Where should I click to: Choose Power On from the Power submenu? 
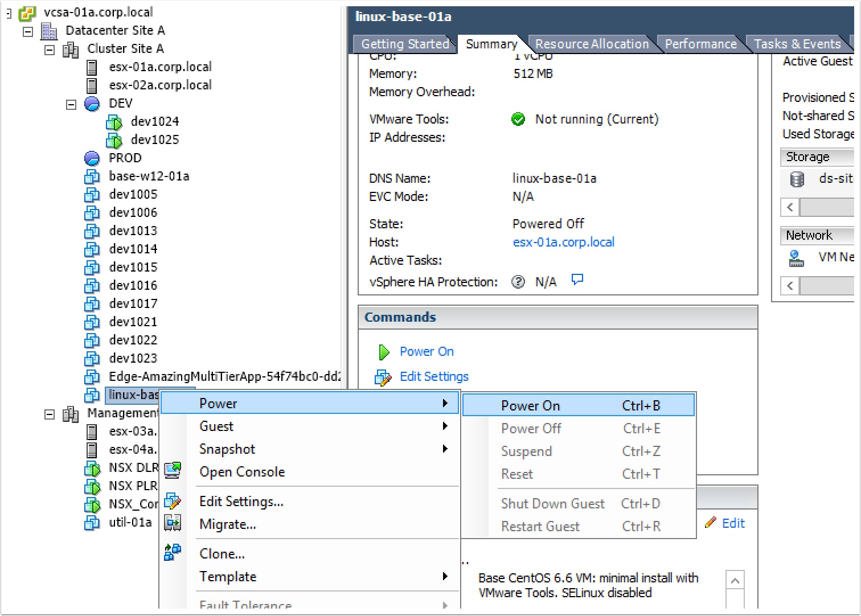point(530,406)
